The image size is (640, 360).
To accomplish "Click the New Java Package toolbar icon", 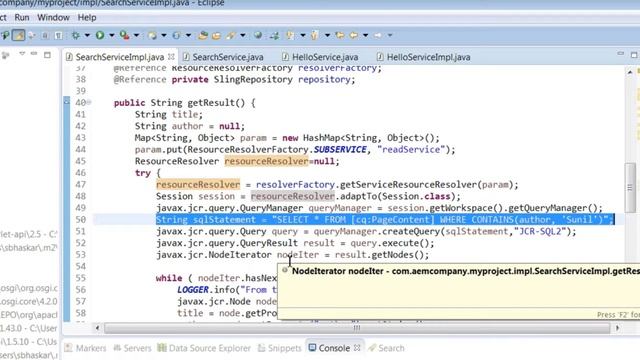I will click(x=152, y=36).
